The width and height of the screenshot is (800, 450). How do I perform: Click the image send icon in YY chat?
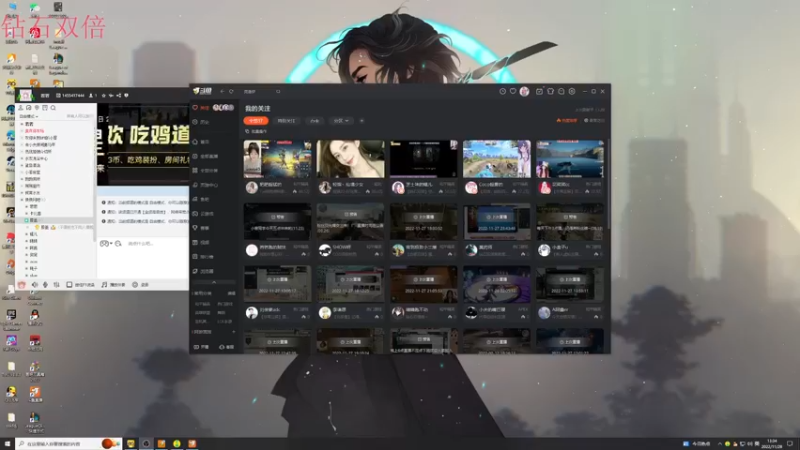118,244
